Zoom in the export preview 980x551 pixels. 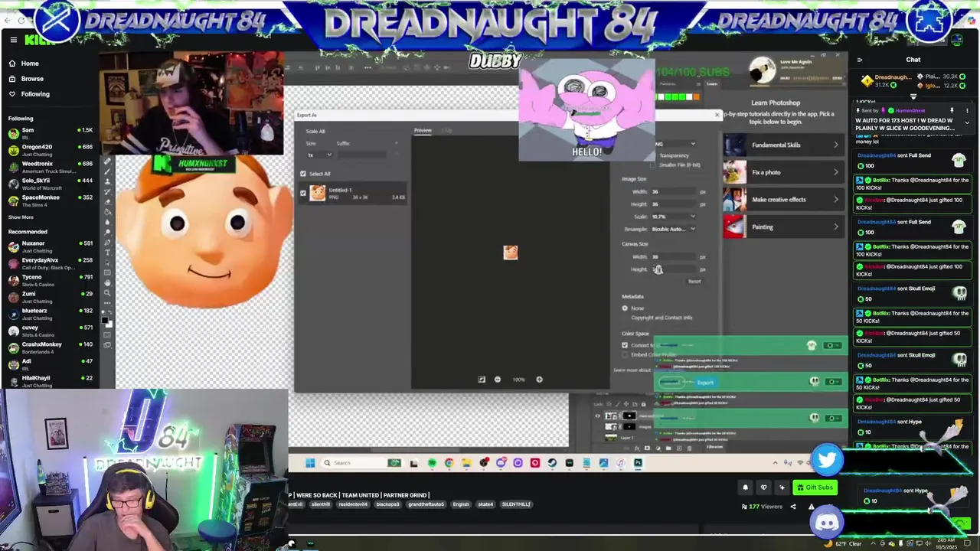(x=539, y=380)
